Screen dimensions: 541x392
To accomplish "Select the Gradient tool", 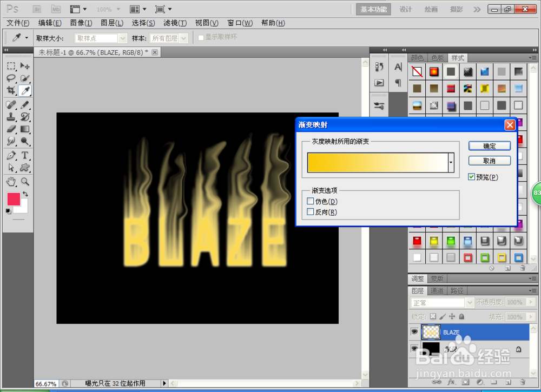I will pyautogui.click(x=25, y=129).
